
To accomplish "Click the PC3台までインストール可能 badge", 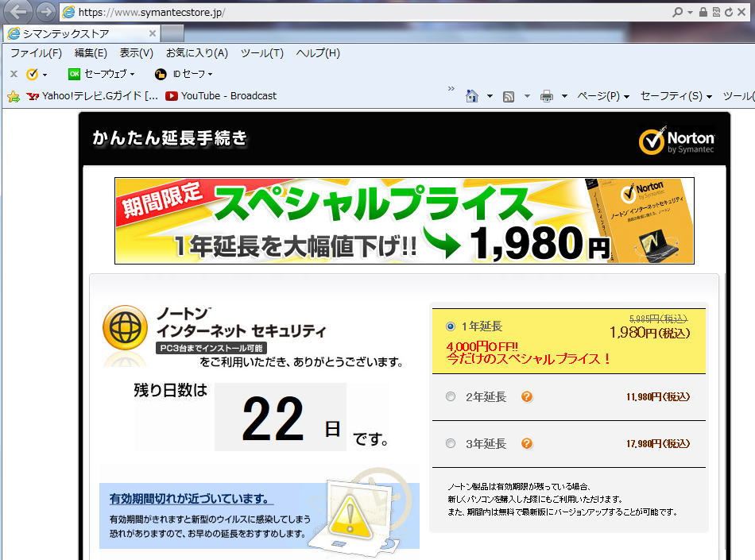I will click(x=211, y=348).
